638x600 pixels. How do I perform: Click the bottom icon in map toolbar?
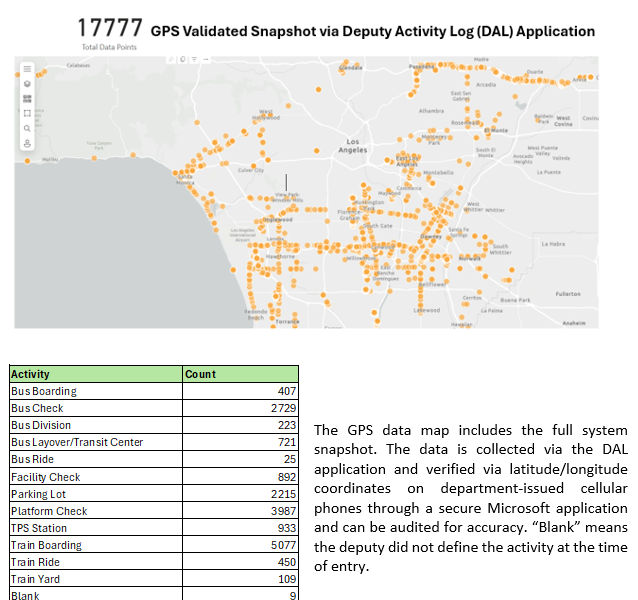[x=27, y=142]
